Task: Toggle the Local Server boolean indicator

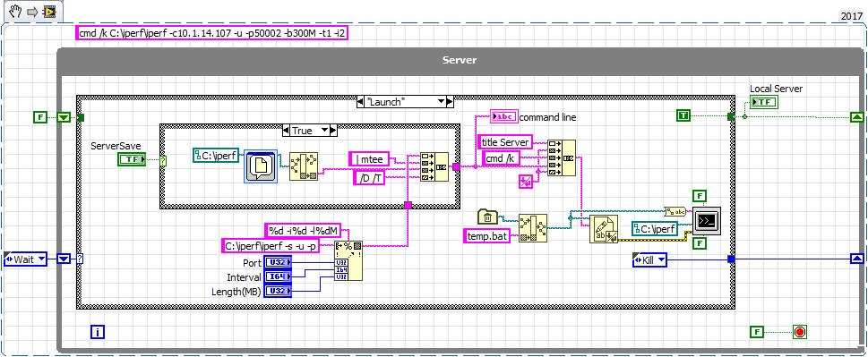Action: tap(764, 102)
